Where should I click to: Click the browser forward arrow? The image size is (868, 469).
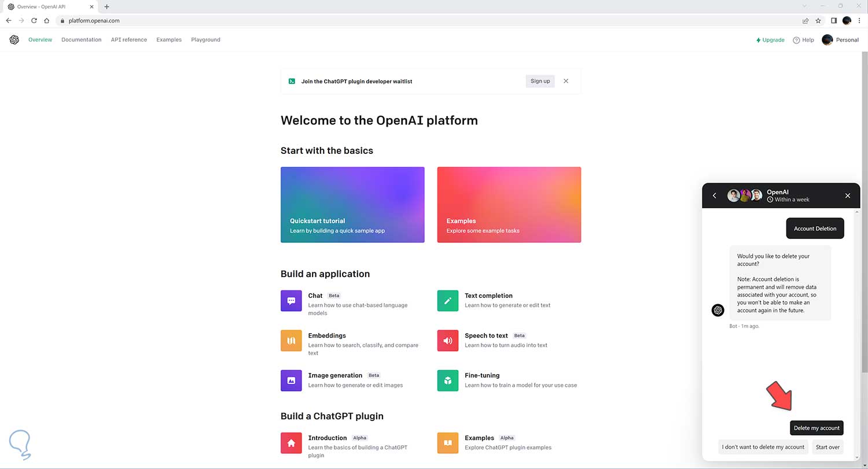click(x=21, y=20)
